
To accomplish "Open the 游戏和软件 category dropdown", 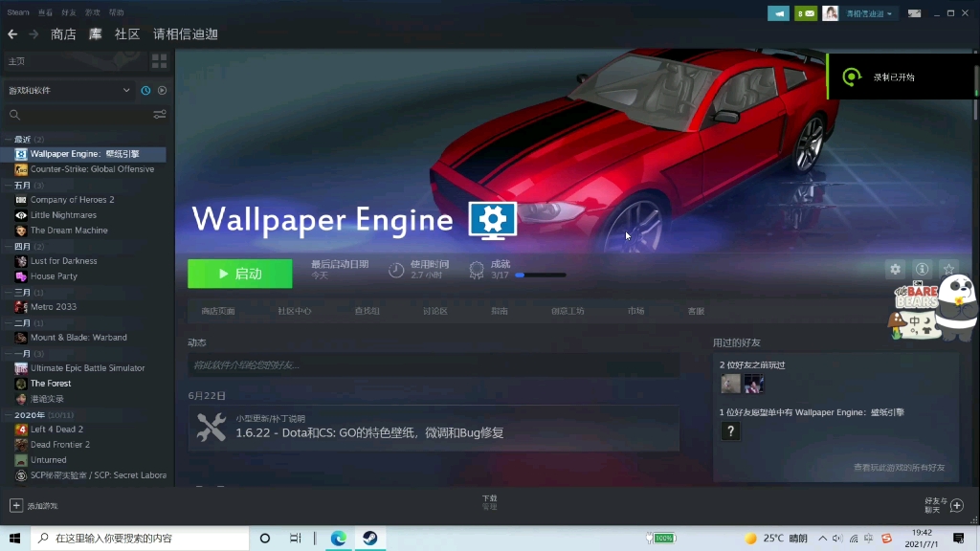I will click(x=69, y=91).
